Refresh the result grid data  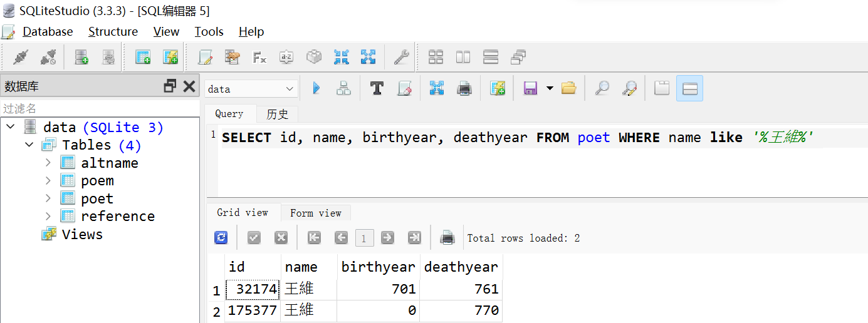(221, 238)
